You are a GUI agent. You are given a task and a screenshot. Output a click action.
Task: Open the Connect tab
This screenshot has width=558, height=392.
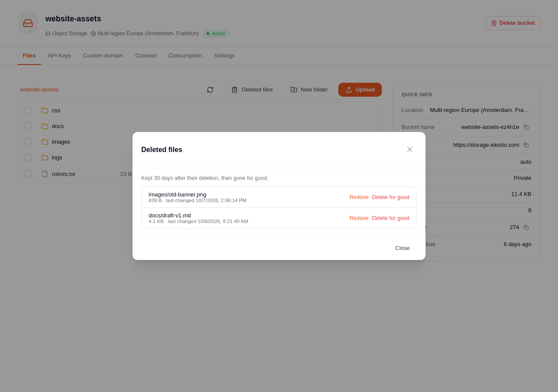(146, 56)
